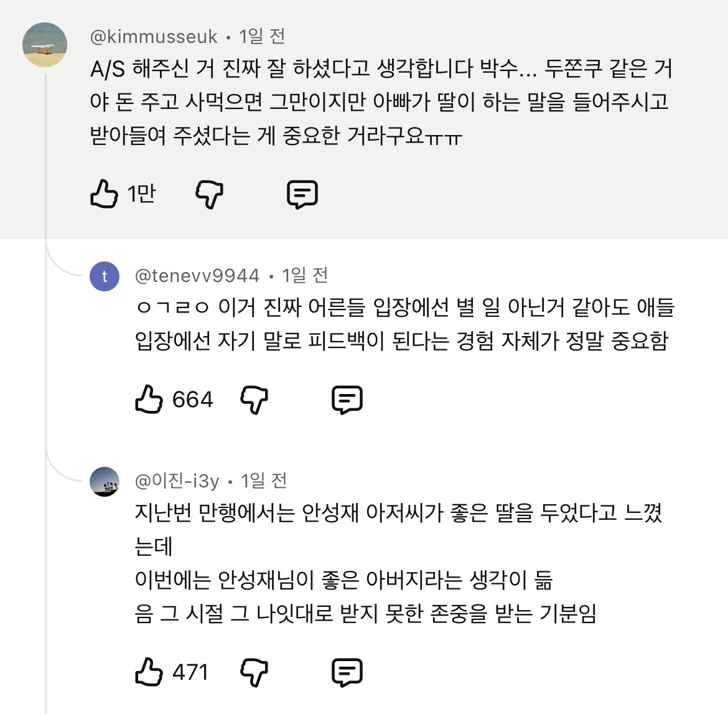Viewport: 728px width, 714px height.
Task: Reply to the @kimmusseuk comment
Action: click(x=302, y=194)
